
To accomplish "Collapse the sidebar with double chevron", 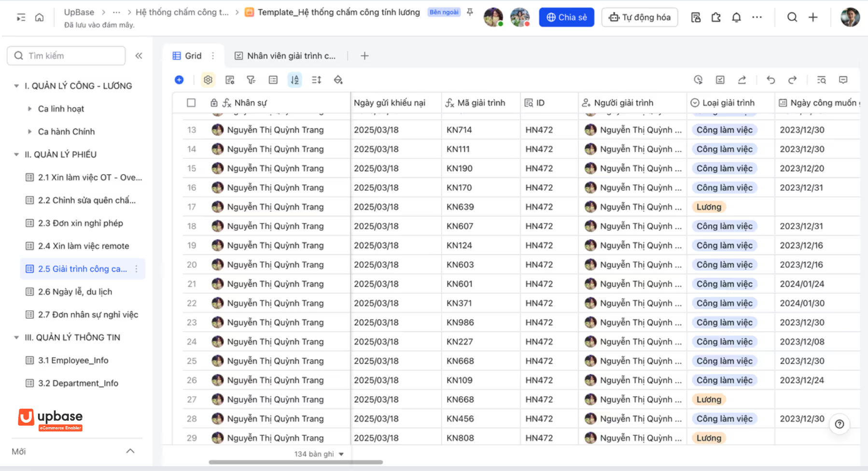I will tap(139, 55).
